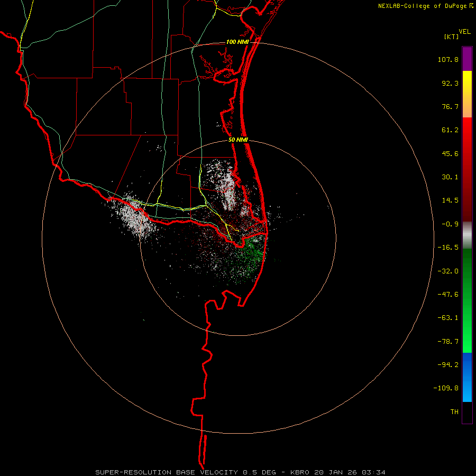Click the -32.0 velocity scale value
The height and width of the screenshot is (476, 476).
pyautogui.click(x=448, y=271)
